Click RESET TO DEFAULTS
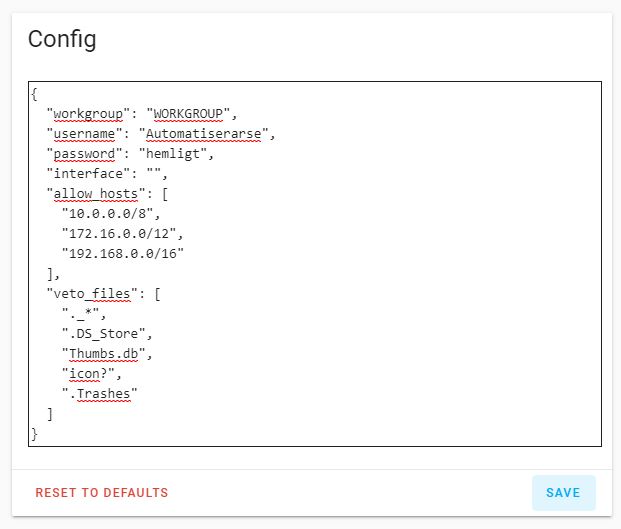621x529 pixels. tap(102, 493)
